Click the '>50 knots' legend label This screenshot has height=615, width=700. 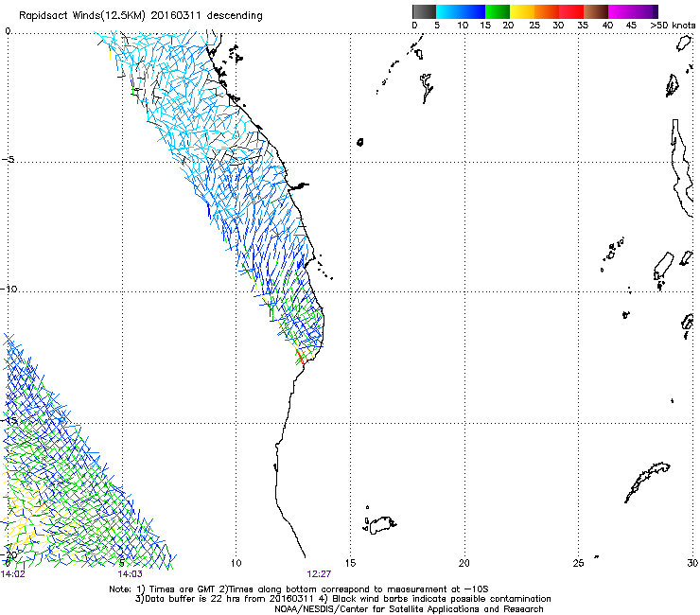[673, 26]
